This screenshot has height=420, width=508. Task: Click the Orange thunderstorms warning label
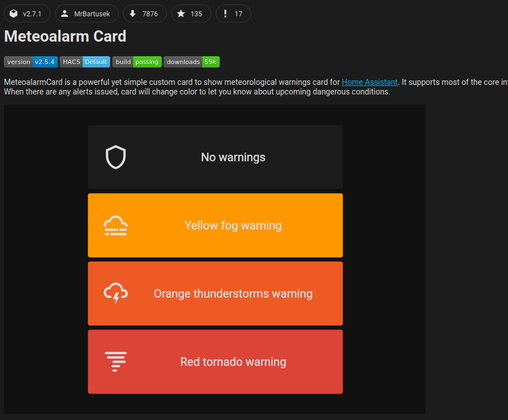coord(233,293)
